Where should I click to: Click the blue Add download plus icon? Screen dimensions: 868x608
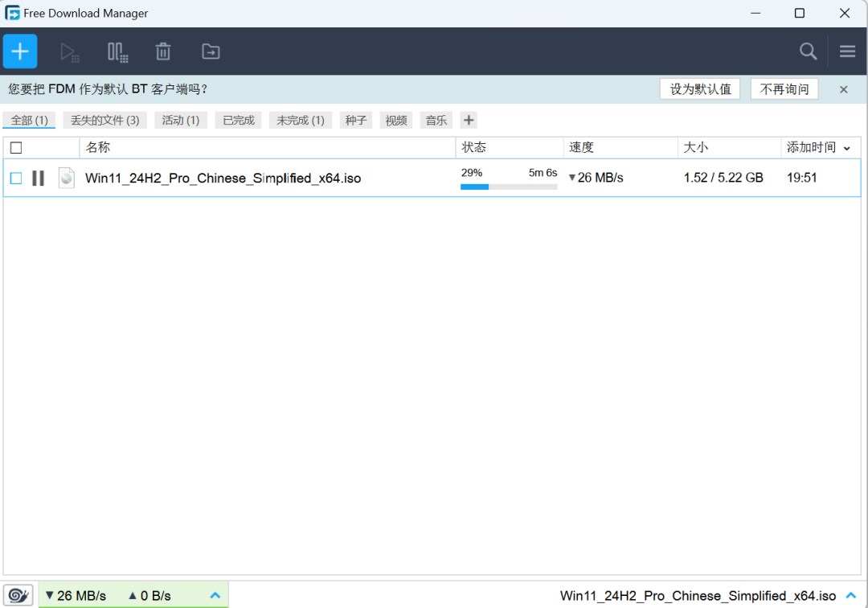tap(19, 51)
